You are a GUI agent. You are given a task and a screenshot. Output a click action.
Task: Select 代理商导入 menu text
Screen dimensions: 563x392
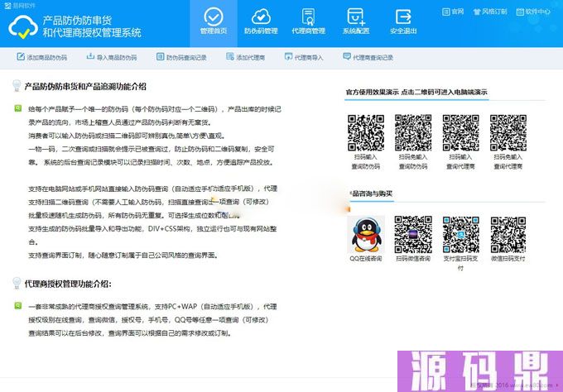tap(309, 57)
